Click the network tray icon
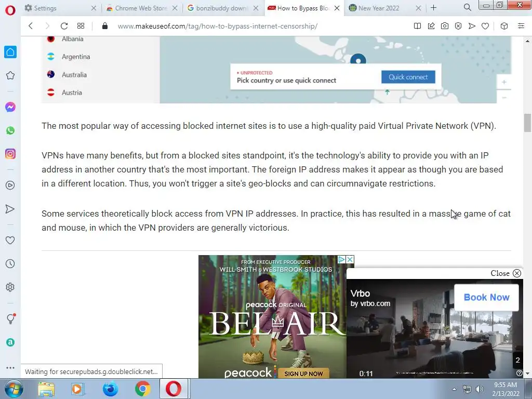 point(467,389)
